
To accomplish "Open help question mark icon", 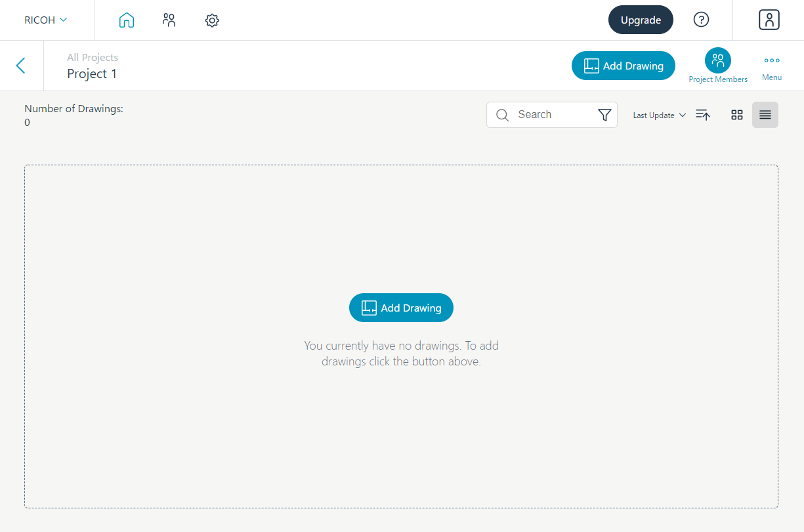I will 701,20.
